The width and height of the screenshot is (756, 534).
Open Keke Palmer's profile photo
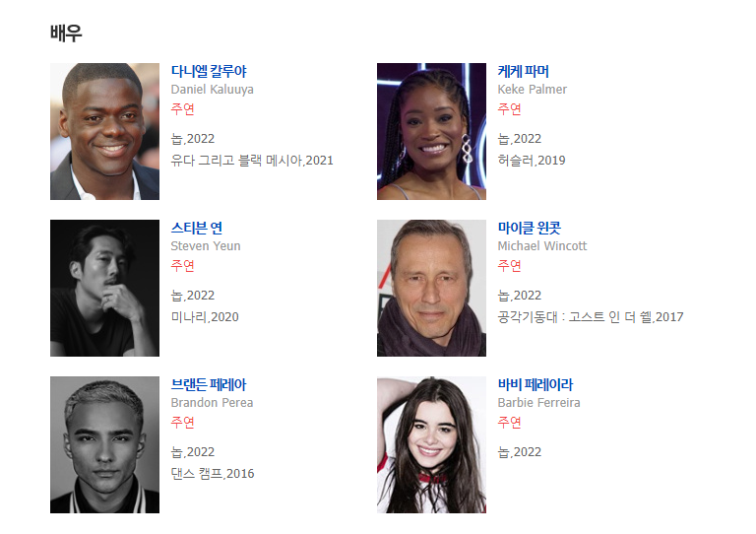[x=431, y=131]
